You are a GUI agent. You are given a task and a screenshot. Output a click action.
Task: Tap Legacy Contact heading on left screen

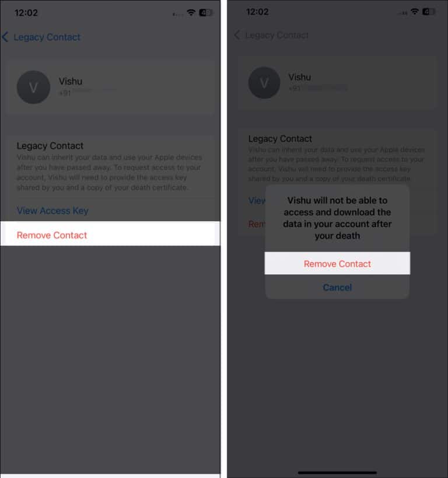point(50,146)
